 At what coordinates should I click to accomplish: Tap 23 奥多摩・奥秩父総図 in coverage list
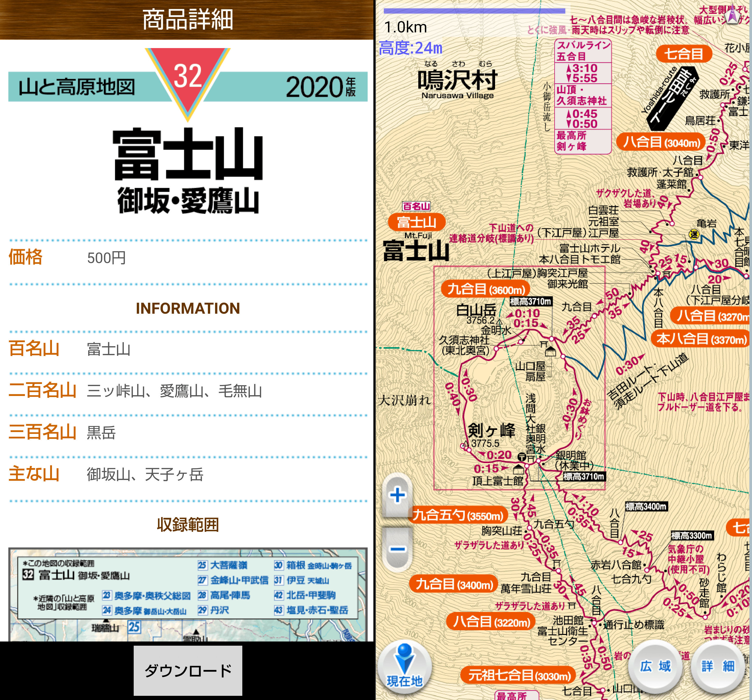pyautogui.click(x=146, y=596)
